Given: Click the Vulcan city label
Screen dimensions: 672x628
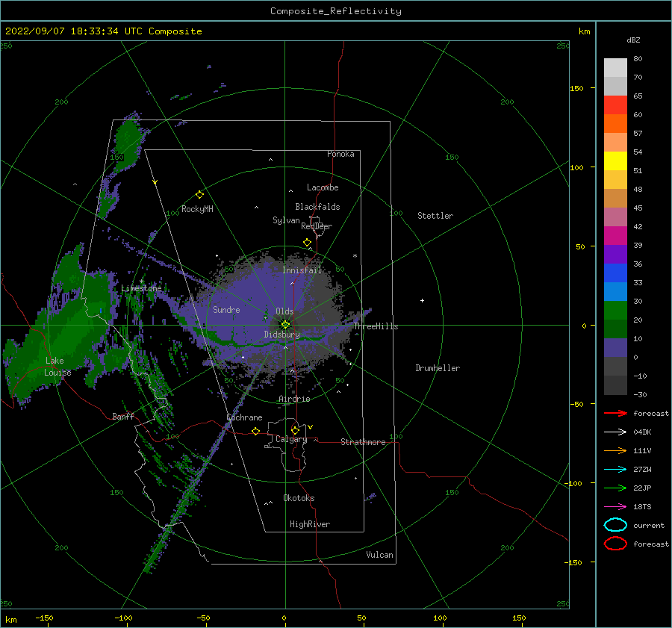Looking at the screenshot, I should pos(380,555).
